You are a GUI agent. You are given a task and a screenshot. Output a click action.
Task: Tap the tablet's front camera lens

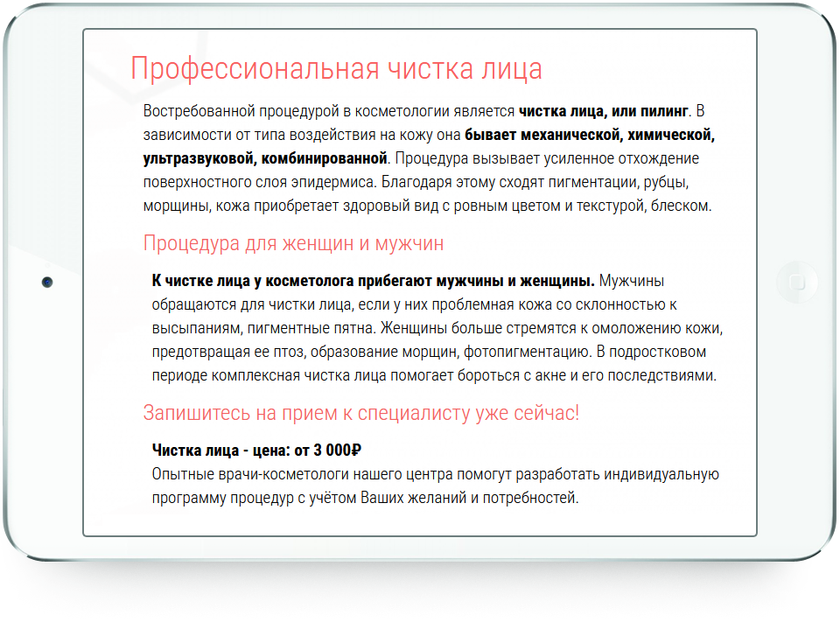coord(47,283)
